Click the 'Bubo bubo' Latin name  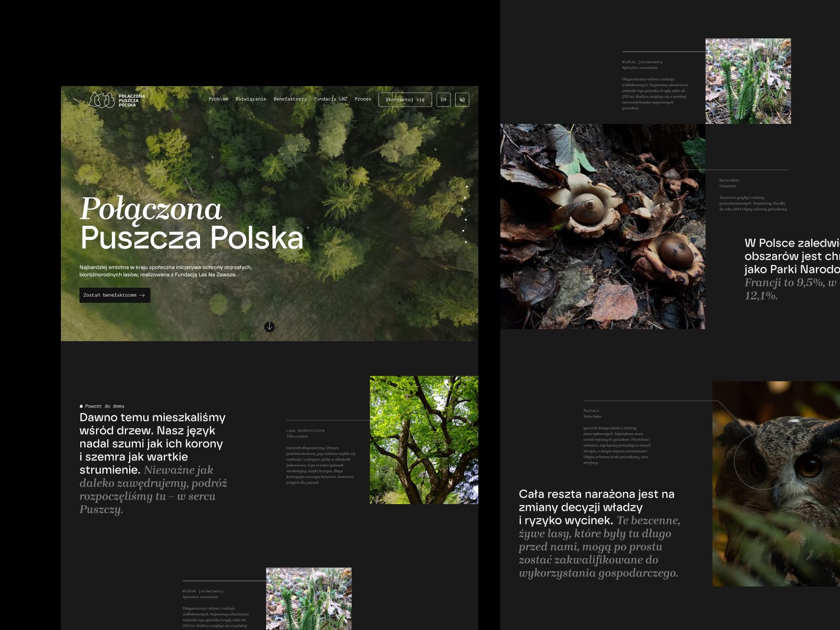click(x=592, y=416)
